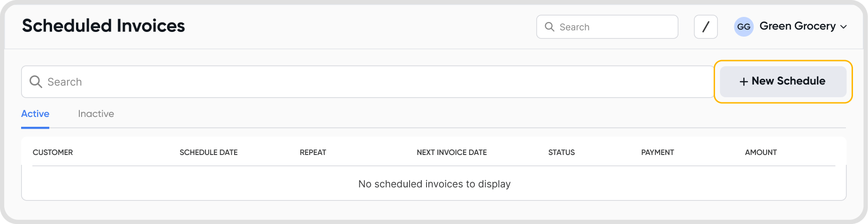Click the magnifier icon in the invoice search bar
The image size is (868, 224).
point(36,82)
